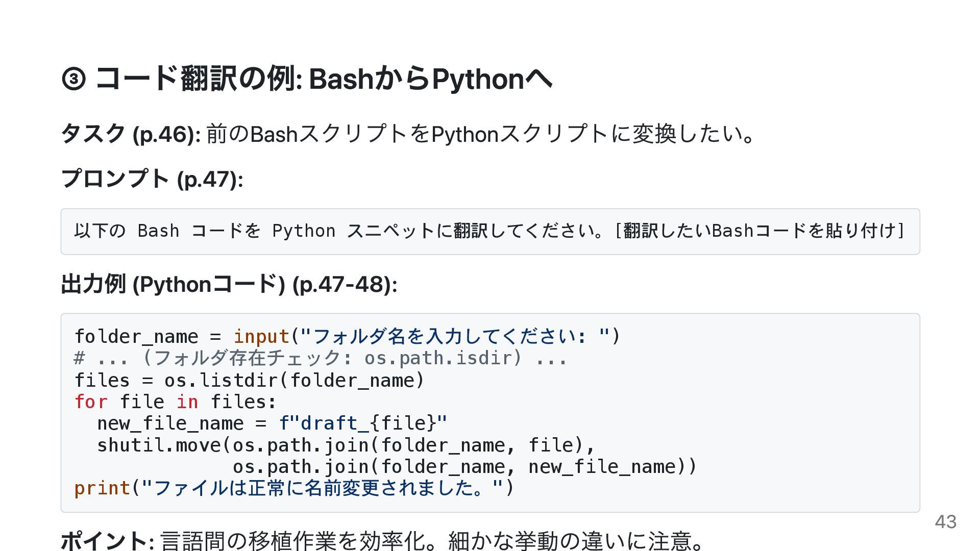Click the f"draft_{file}" string in the code
Screen dimensions: 980x551
(363, 423)
